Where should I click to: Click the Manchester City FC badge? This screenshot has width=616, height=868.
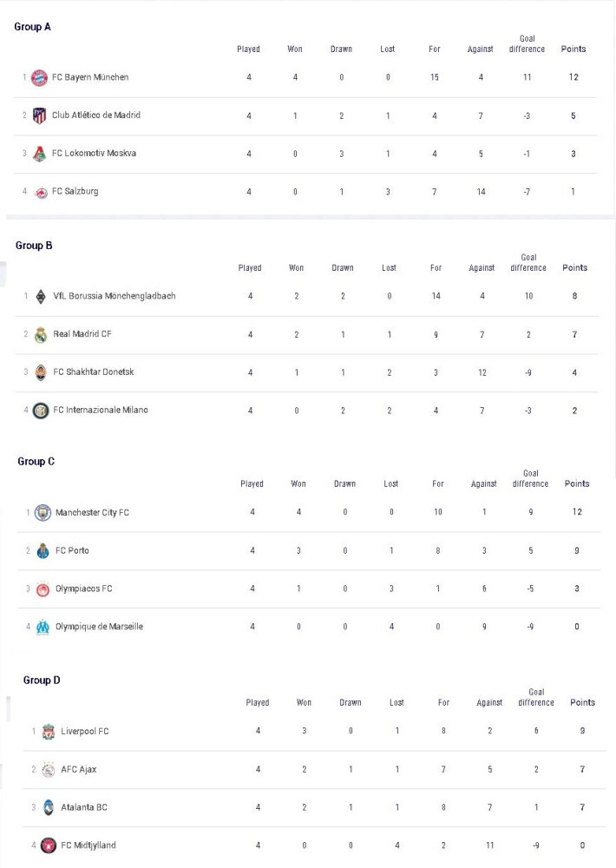click(43, 513)
